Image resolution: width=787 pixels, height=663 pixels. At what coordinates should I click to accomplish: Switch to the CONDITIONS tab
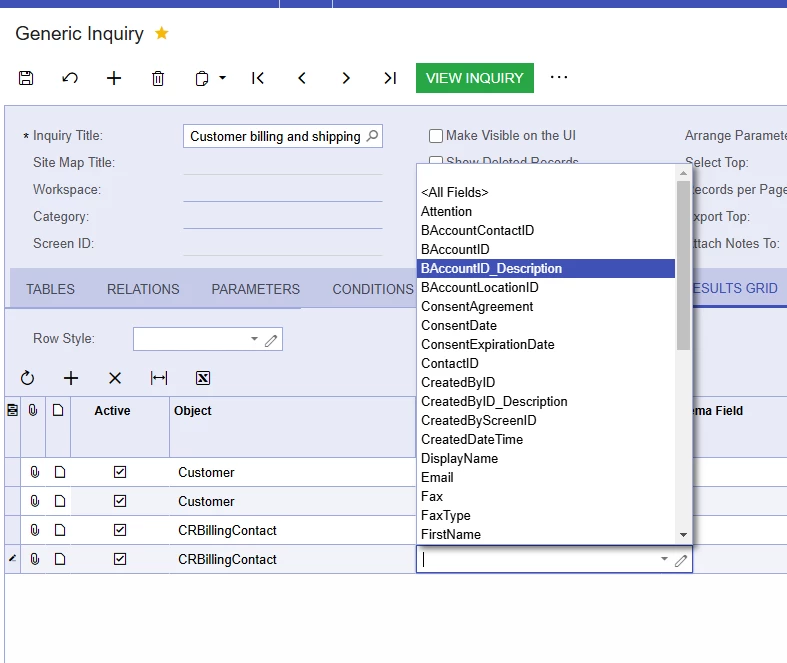[x=373, y=289]
